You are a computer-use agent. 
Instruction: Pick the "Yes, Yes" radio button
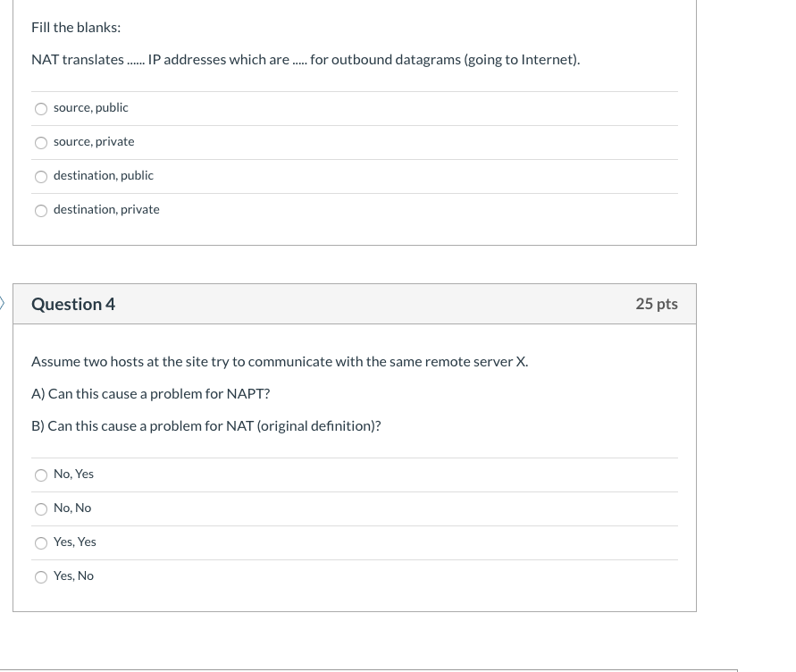[x=41, y=543]
